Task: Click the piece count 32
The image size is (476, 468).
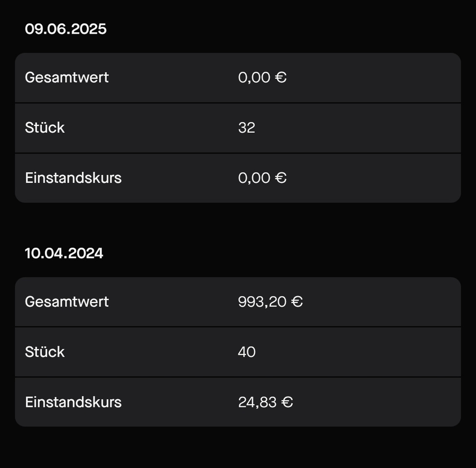Action: pyautogui.click(x=246, y=127)
